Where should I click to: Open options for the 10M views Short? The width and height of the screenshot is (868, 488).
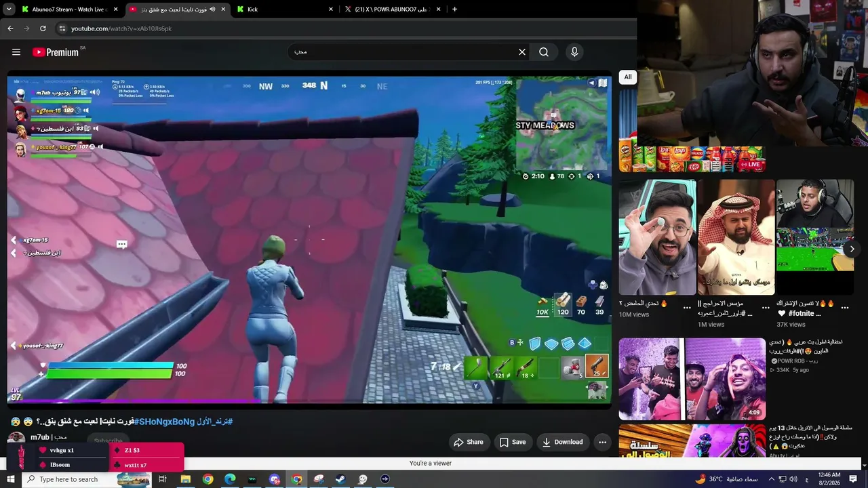(688, 307)
